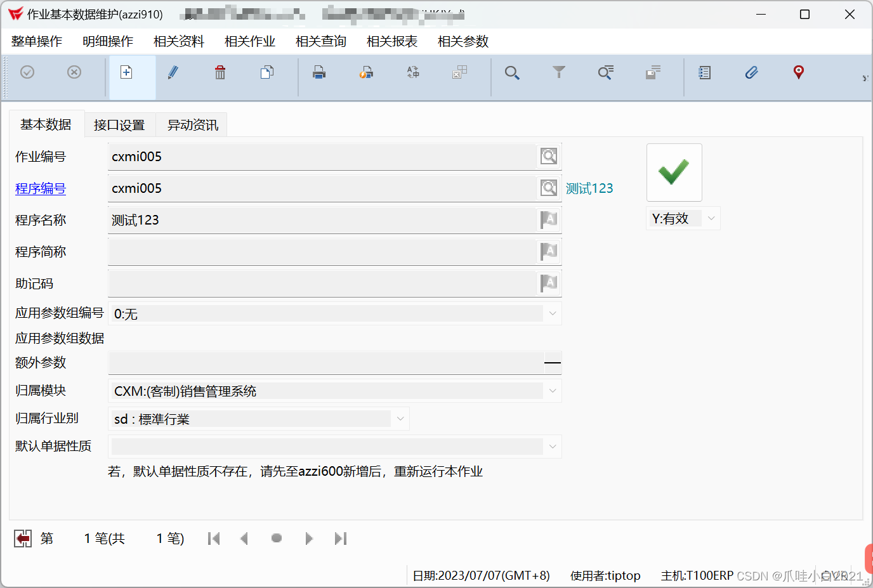Click multilingual flag icon for 助记码
873x588 pixels.
click(549, 283)
